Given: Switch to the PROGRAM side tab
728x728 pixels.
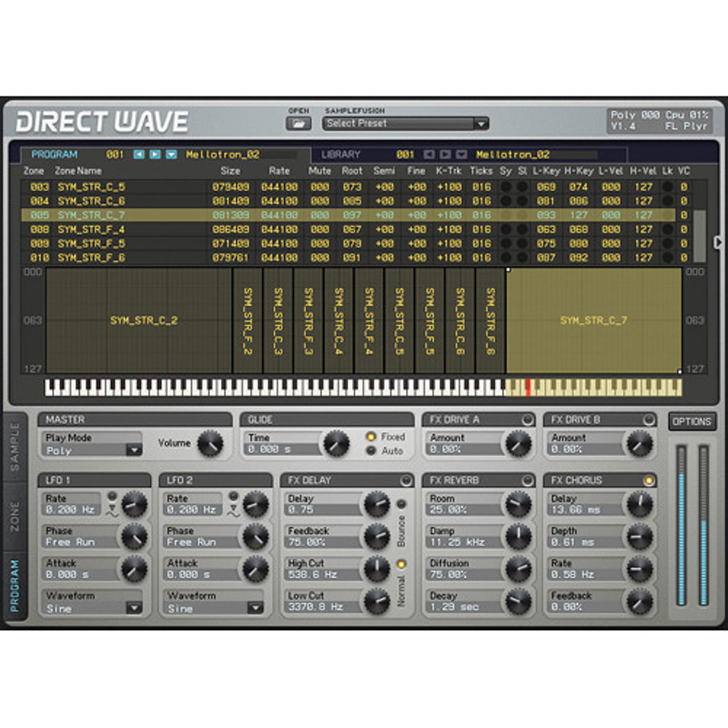Looking at the screenshot, I should click(x=15, y=585).
